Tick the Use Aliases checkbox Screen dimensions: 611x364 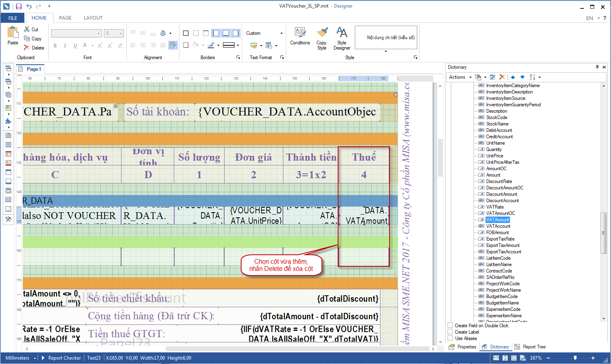click(x=450, y=338)
